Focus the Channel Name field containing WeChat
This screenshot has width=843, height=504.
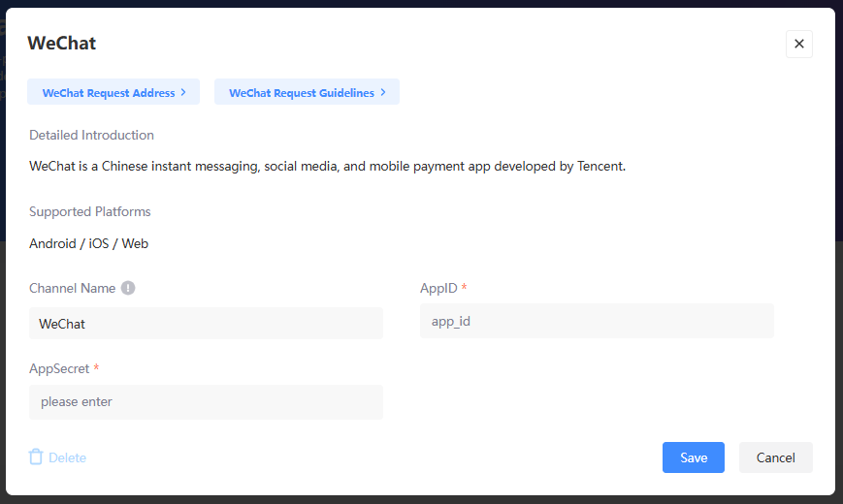pyautogui.click(x=206, y=324)
